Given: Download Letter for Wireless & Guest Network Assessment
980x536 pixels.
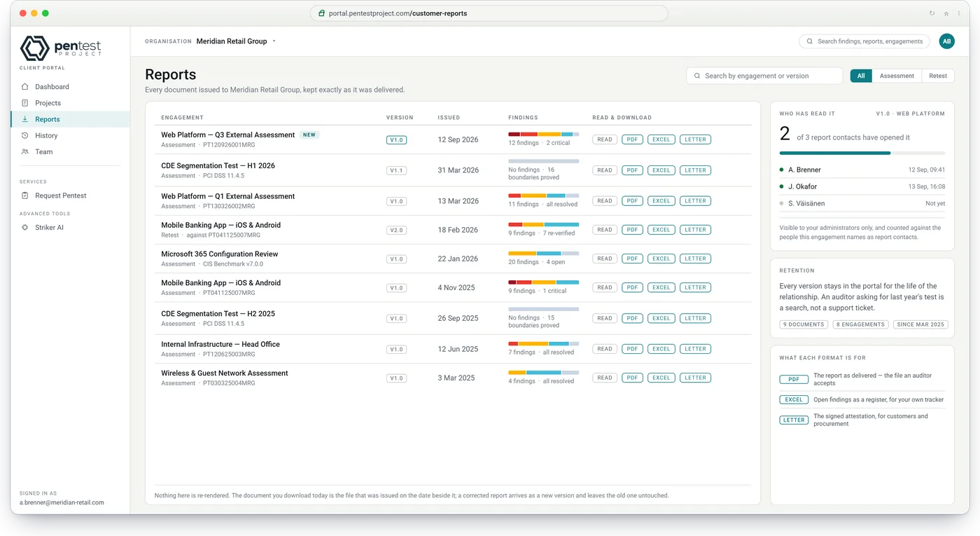Looking at the screenshot, I should [x=695, y=378].
